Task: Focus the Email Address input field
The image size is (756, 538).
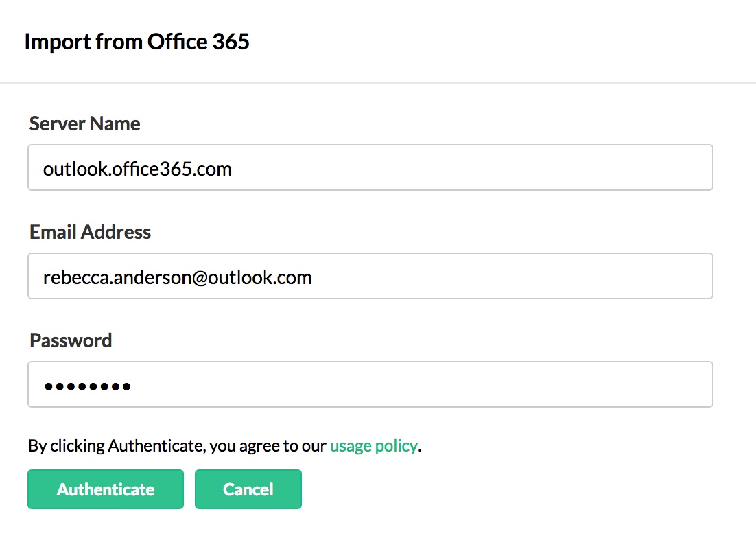Action: [x=370, y=276]
